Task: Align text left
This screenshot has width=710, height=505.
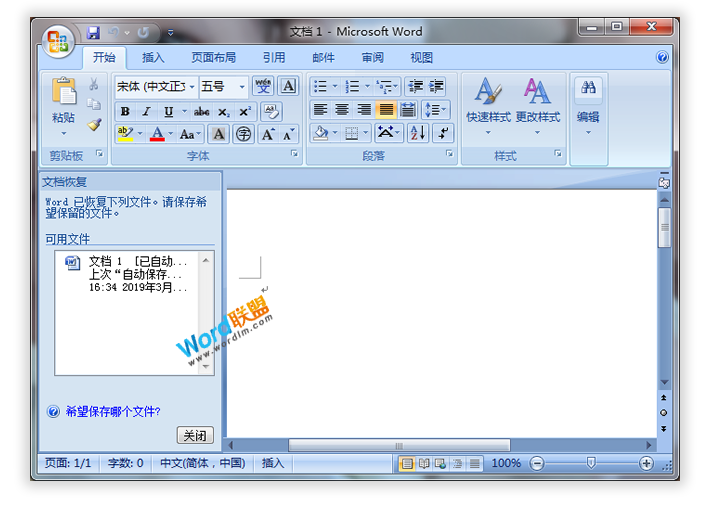Action: tap(320, 110)
